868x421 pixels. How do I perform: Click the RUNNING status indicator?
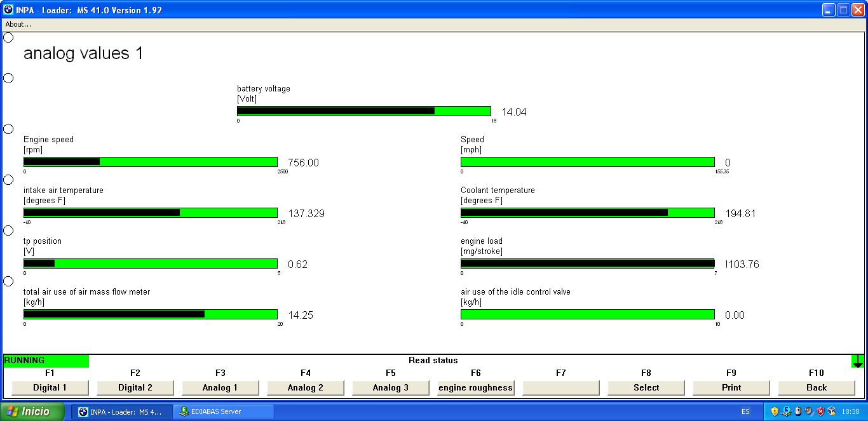pos(46,361)
